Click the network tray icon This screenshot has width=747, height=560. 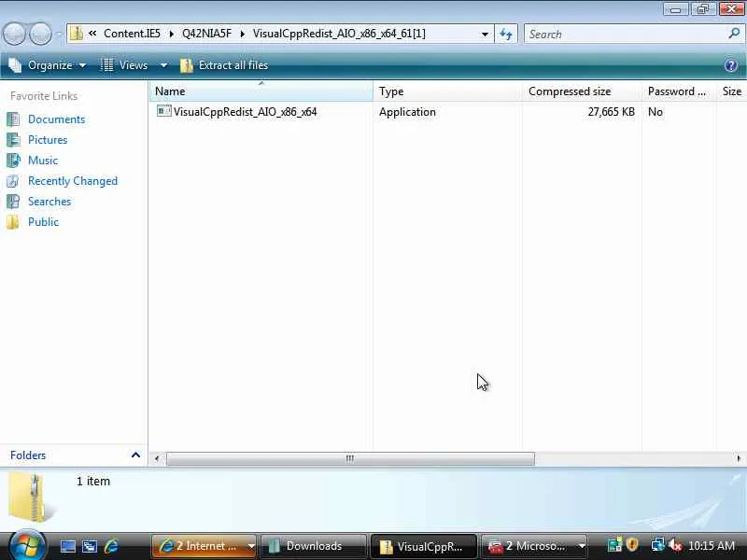(658, 544)
